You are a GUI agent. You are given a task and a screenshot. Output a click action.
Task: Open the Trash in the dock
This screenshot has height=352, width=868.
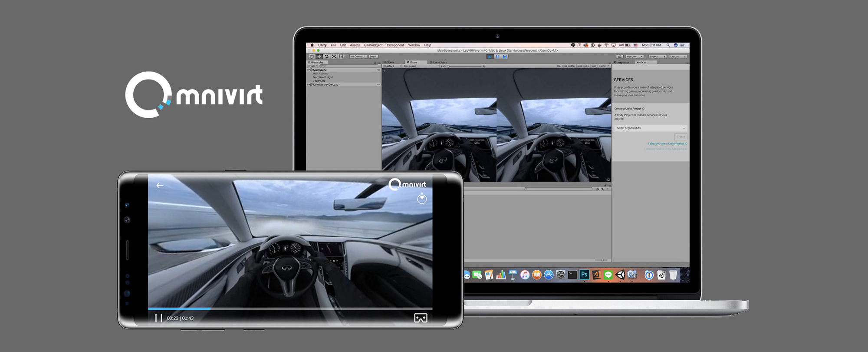click(673, 275)
